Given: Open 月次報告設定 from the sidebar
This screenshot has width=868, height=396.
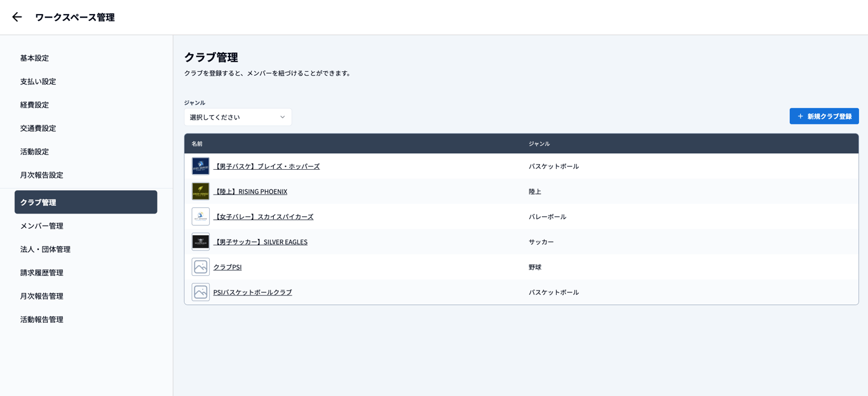Looking at the screenshot, I should coord(42,175).
